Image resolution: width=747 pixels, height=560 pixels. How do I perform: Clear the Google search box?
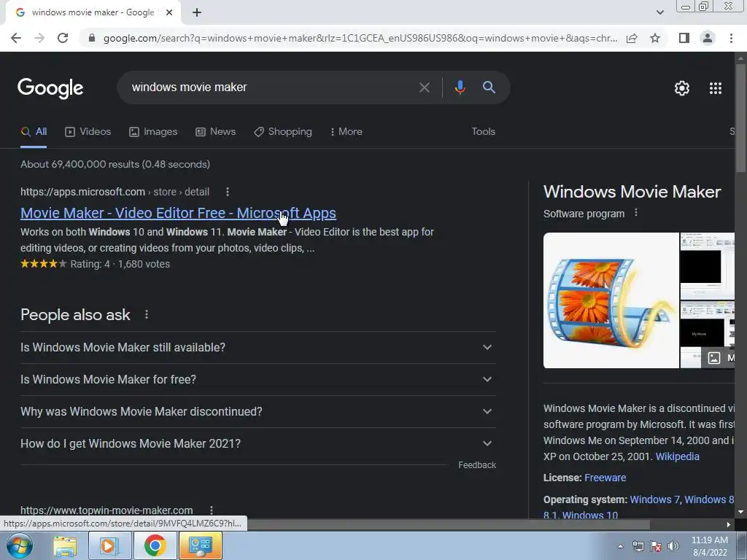424,87
